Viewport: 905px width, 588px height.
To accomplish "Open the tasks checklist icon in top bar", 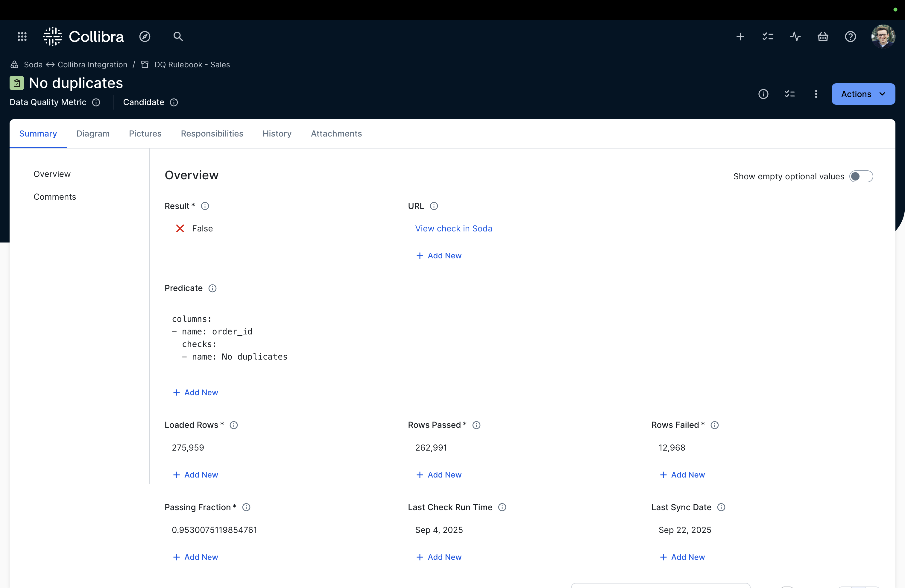I will coord(768,37).
